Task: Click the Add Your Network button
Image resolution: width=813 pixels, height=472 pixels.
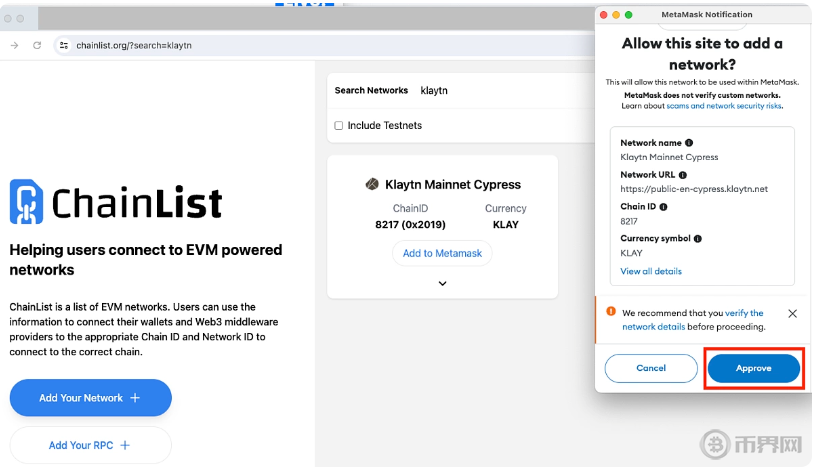Action: [90, 398]
